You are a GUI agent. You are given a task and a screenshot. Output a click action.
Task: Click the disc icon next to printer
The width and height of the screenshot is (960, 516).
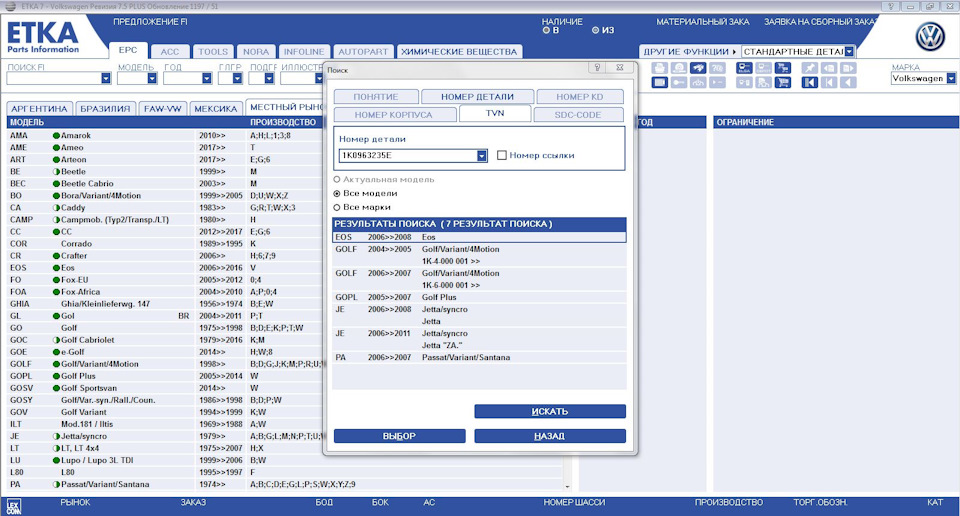[679, 68]
